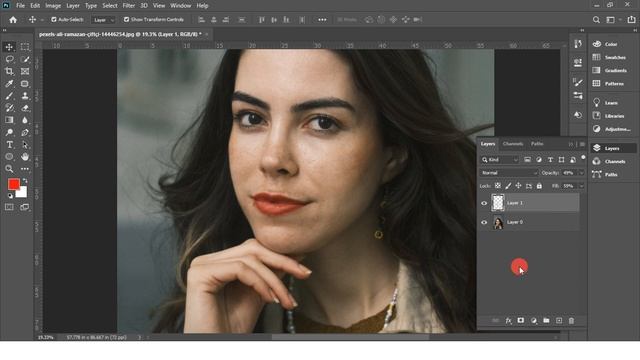Hide Layer 1 with its eye icon
This screenshot has height=360, width=640.
pos(484,203)
